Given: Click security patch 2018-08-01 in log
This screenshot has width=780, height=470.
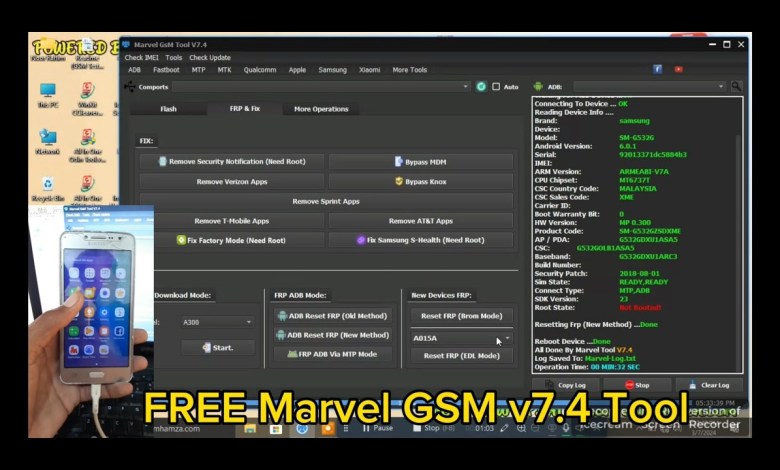Looking at the screenshot, I should click(x=639, y=274).
